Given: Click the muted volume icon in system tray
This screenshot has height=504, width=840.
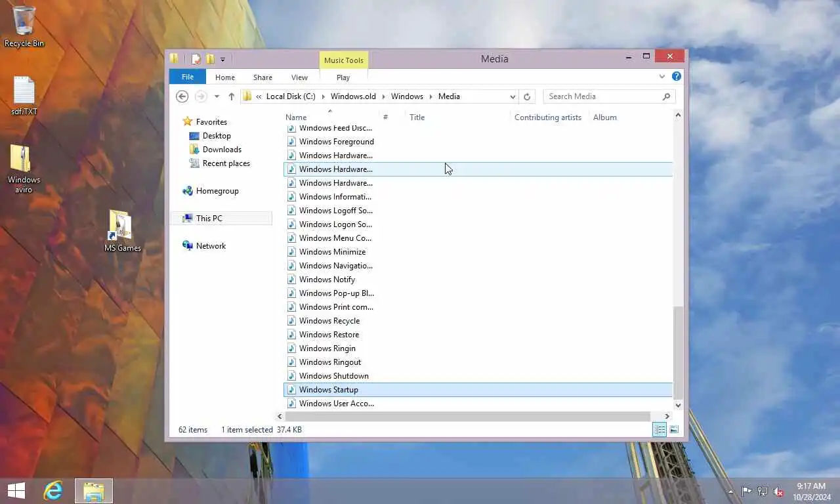Looking at the screenshot, I should tap(778, 492).
